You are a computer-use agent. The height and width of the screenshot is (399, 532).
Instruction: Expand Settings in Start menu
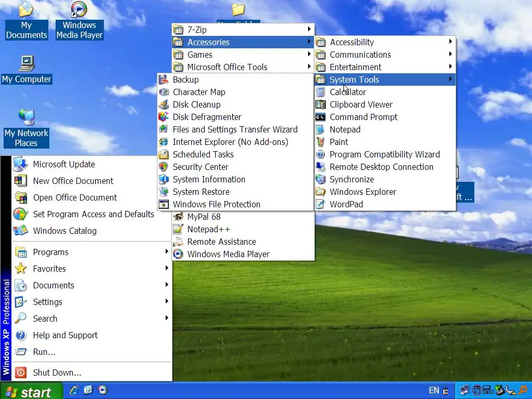(92, 302)
